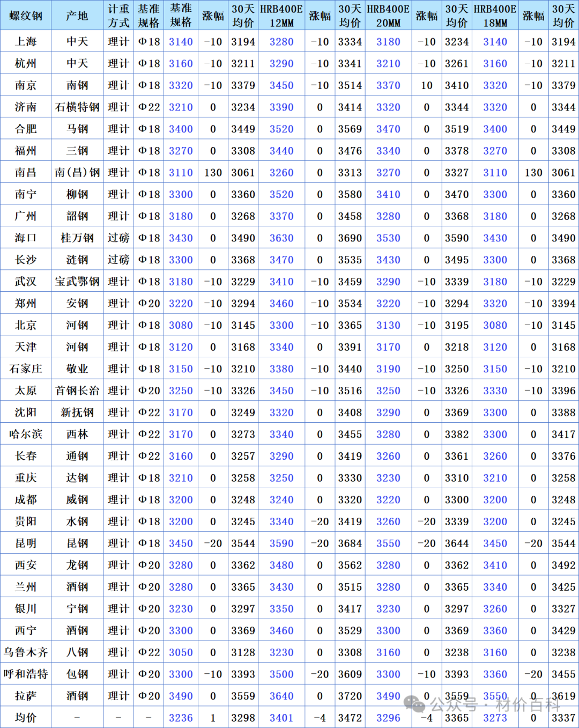
Task: Click Φ22 in the 沈阳 row
Action: [x=149, y=413]
